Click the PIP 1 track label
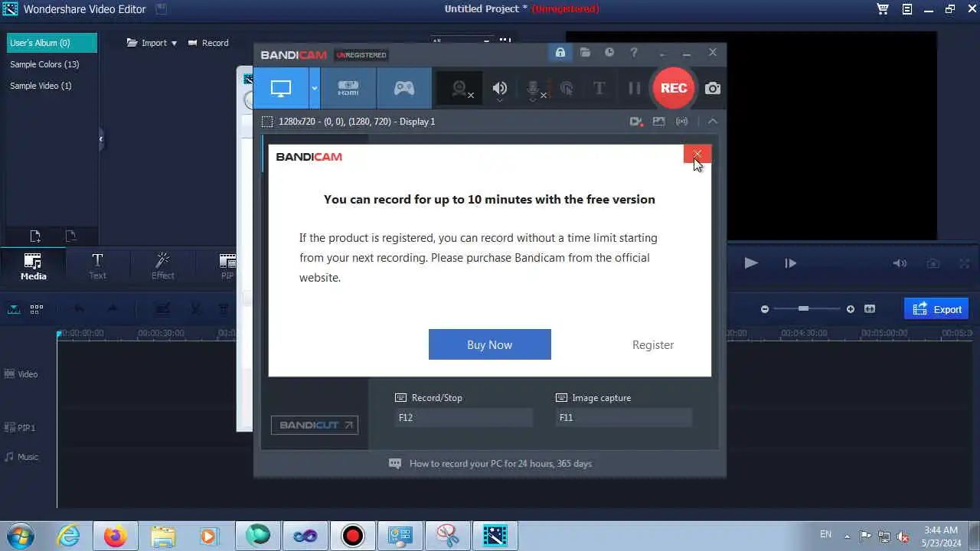This screenshot has height=551, width=980. click(x=21, y=428)
